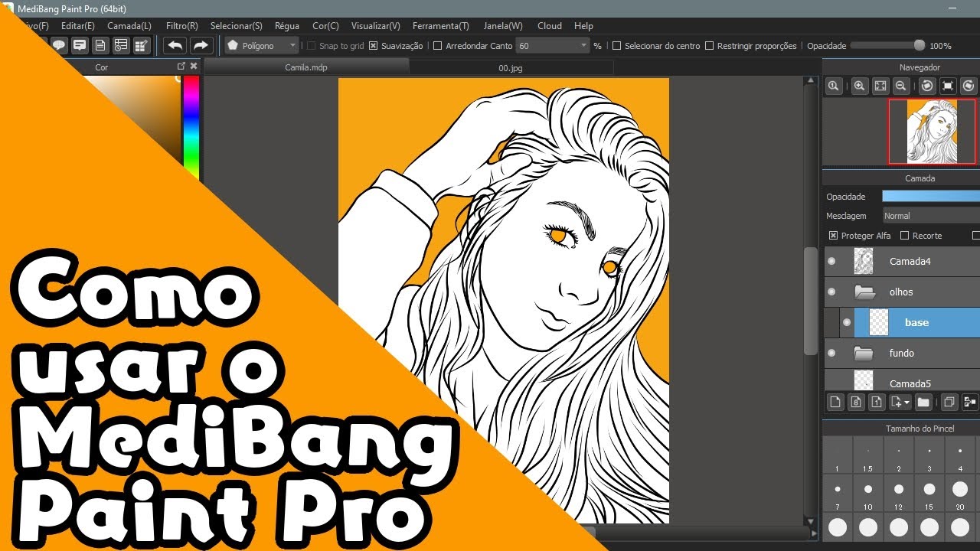Fit canvas to window in Navegador
Image resolution: width=980 pixels, height=551 pixels.
[x=880, y=86]
